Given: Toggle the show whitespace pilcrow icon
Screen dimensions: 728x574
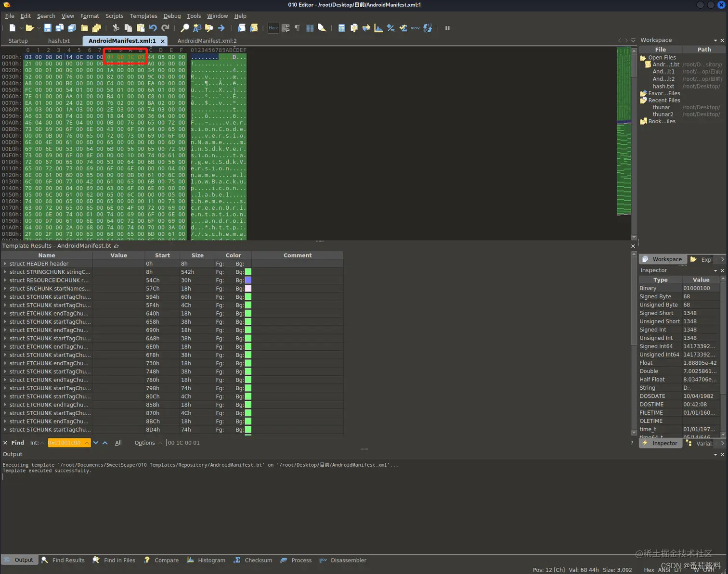Looking at the screenshot, I should (297, 28).
